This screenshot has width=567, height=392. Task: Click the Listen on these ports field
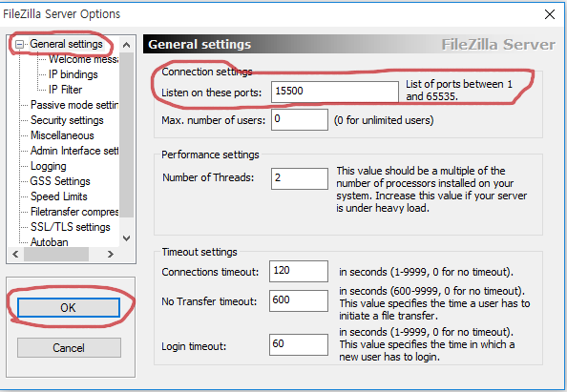[335, 92]
